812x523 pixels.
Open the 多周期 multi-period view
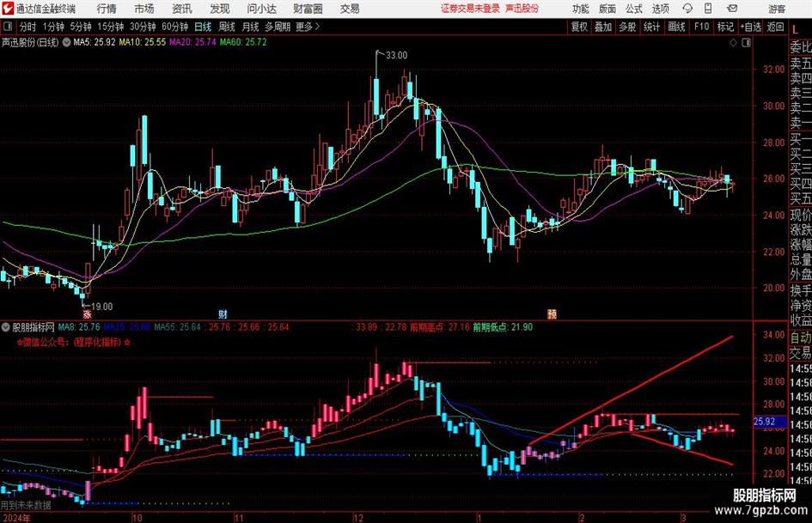click(278, 27)
